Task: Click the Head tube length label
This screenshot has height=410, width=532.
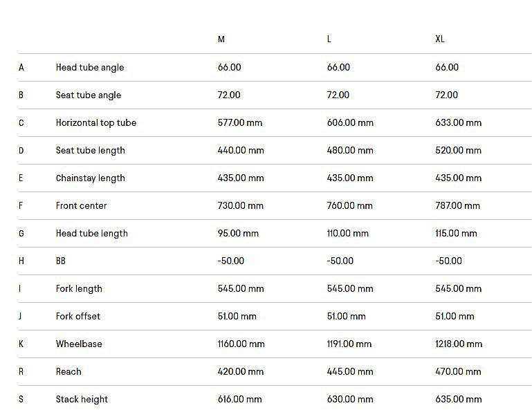Action: point(92,233)
